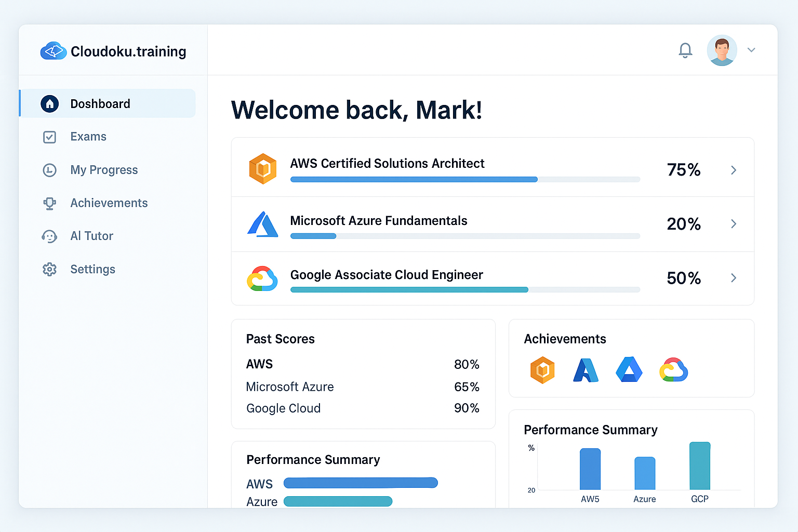Click the GCP bar in the chart
This screenshot has height=532, width=798.
700,466
